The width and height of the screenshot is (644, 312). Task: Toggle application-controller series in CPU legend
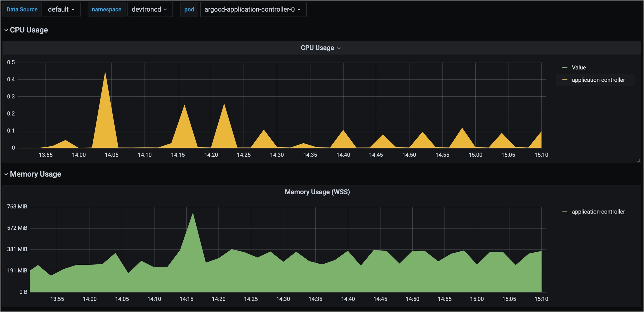pyautogui.click(x=598, y=80)
